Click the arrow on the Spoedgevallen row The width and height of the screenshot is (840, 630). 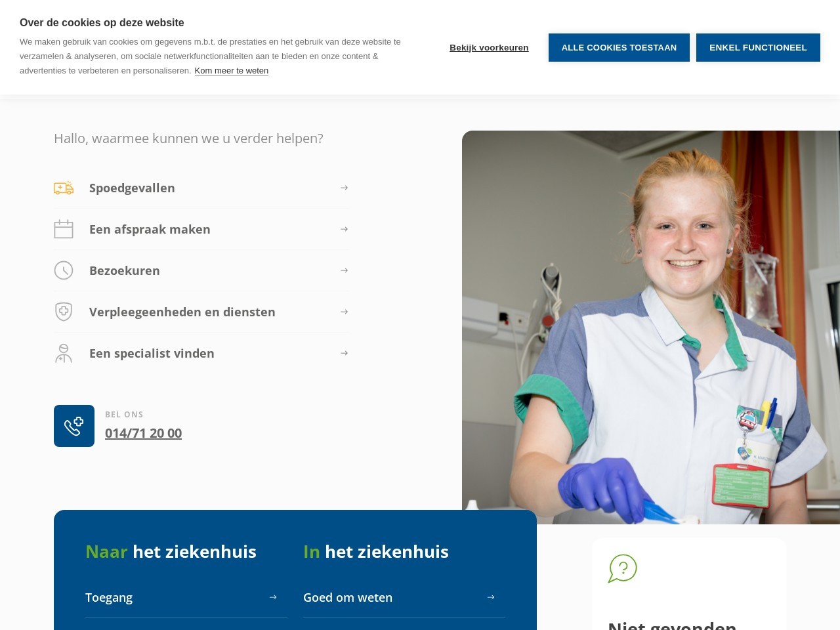click(x=344, y=188)
